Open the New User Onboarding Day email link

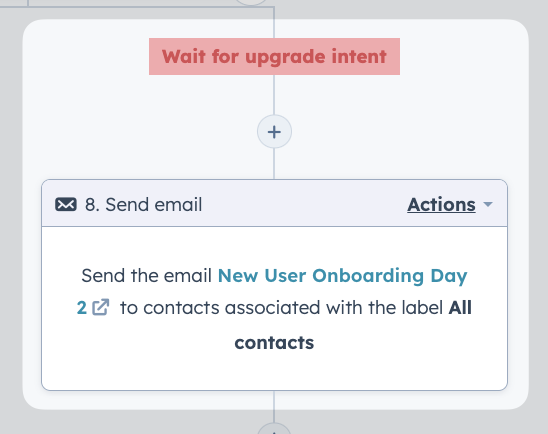(342, 276)
